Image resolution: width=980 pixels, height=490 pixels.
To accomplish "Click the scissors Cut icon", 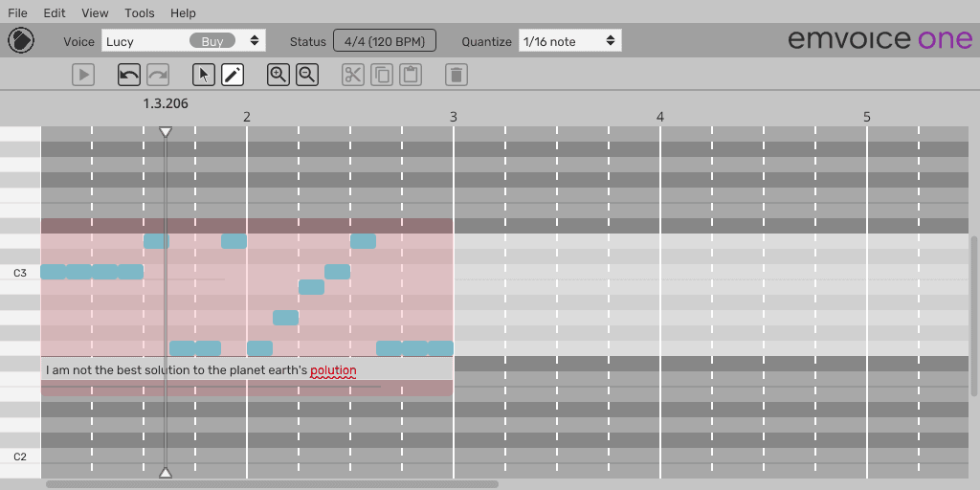I will pyautogui.click(x=353, y=74).
